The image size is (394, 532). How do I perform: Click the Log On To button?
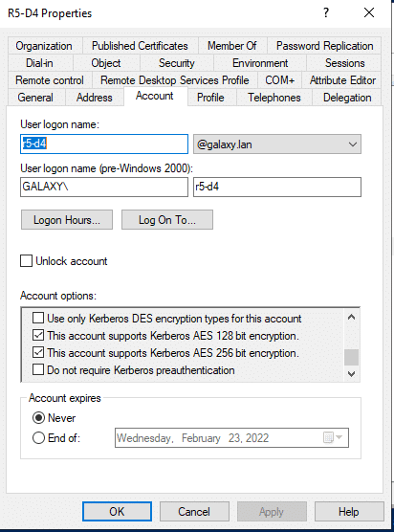[x=167, y=220]
